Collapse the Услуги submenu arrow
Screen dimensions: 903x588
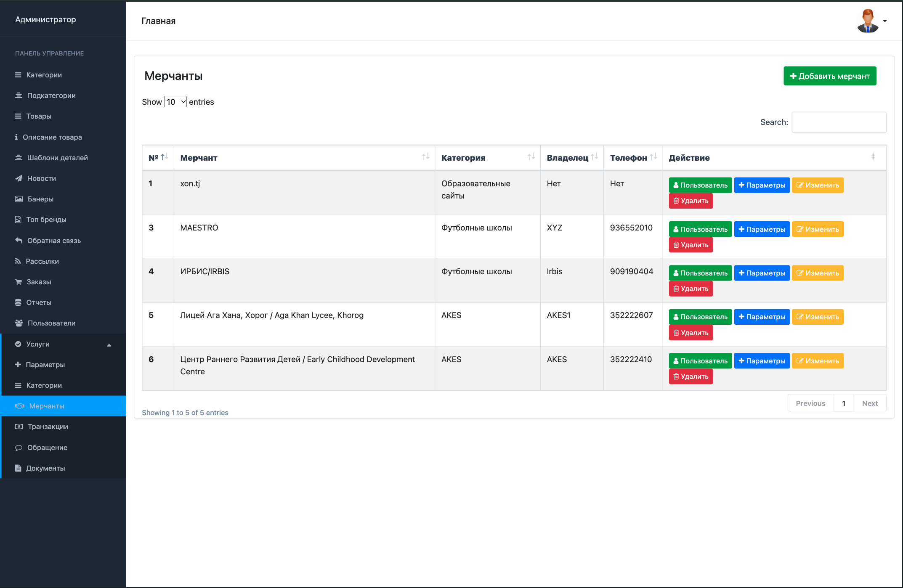tap(109, 345)
